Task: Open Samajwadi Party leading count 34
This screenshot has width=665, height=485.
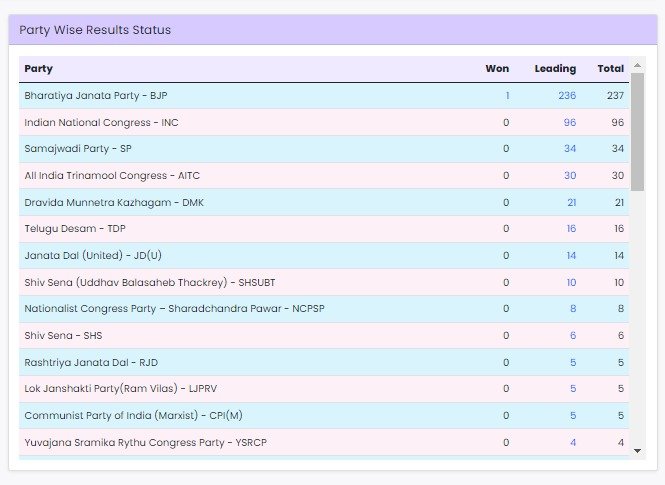Action: (570, 149)
